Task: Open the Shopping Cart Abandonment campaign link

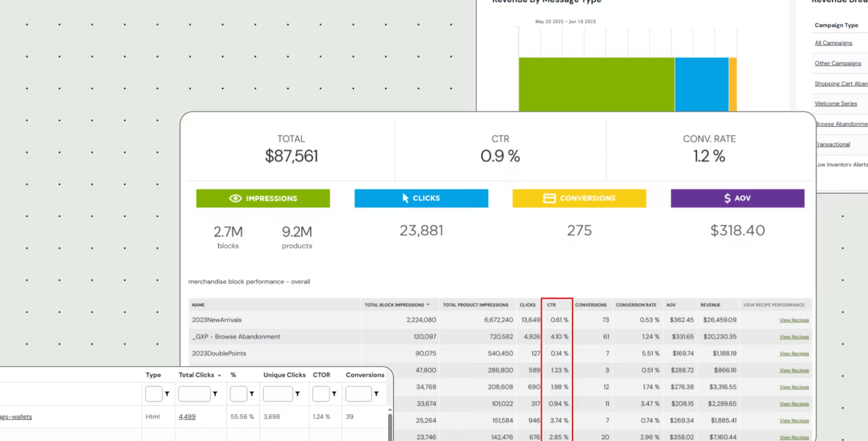Action: click(841, 84)
